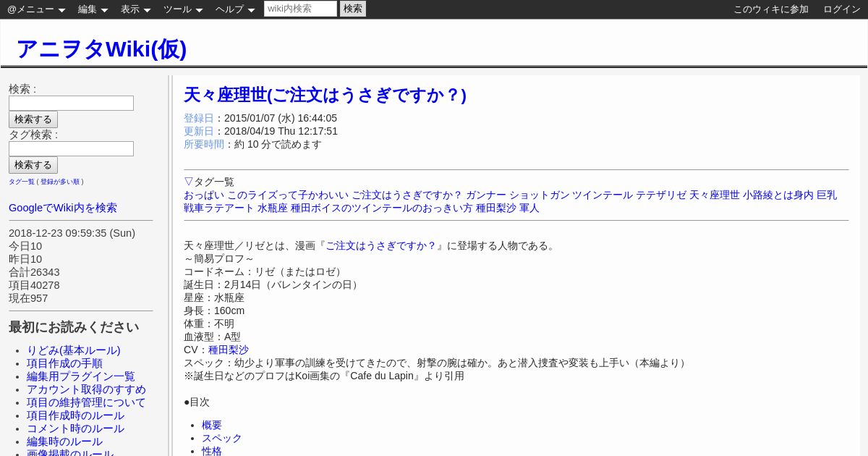Select the 身長：160cm profile line
The height and width of the screenshot is (456, 868).
point(214,311)
